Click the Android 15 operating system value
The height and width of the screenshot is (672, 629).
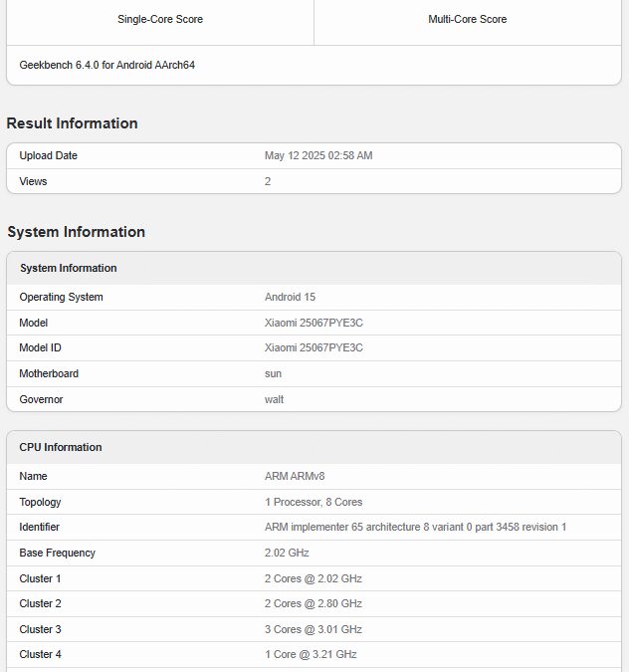[290, 298]
